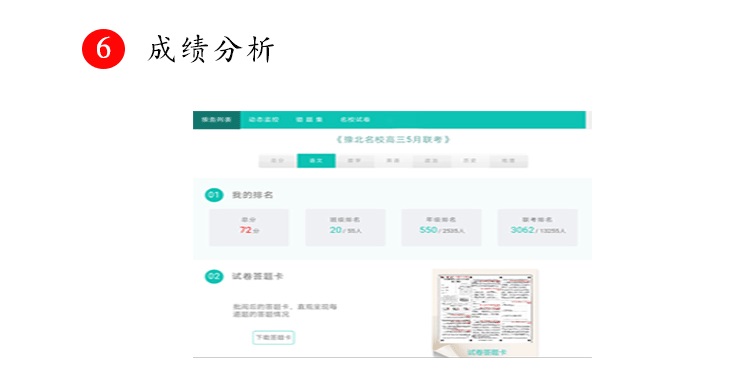Open the 联考排名 card showing 3062
The width and height of the screenshot is (750, 372).
pyautogui.click(x=538, y=228)
